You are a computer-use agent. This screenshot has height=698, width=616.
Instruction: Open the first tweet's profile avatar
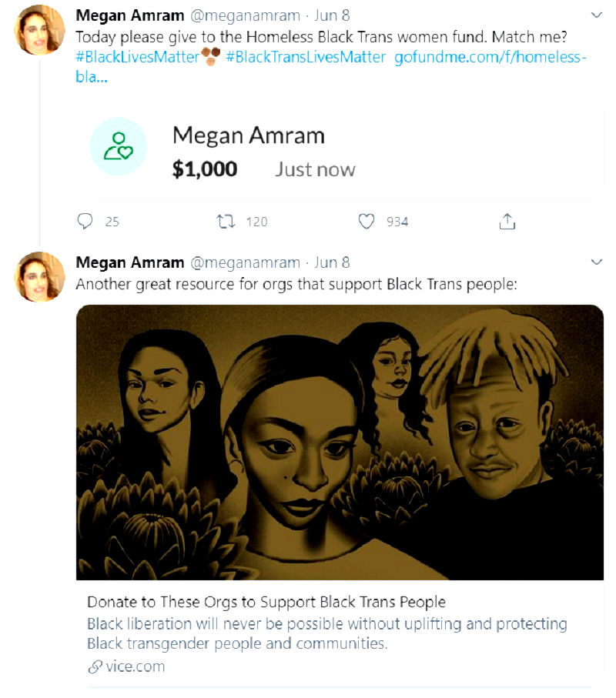pos(39,30)
